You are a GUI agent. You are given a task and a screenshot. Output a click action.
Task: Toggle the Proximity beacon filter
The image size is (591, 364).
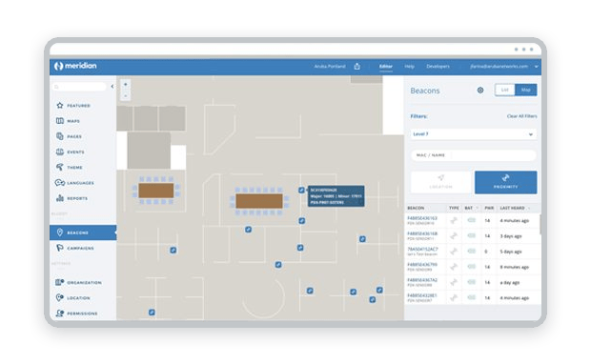coord(505,182)
